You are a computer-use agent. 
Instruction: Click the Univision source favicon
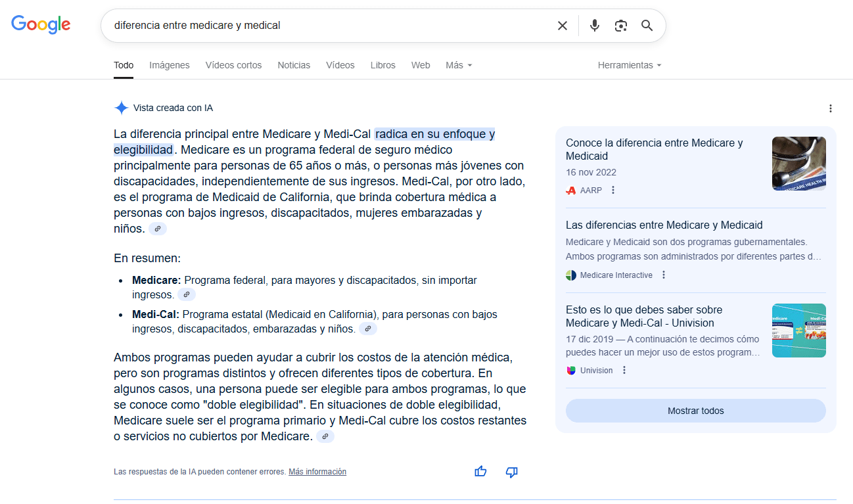pos(571,370)
